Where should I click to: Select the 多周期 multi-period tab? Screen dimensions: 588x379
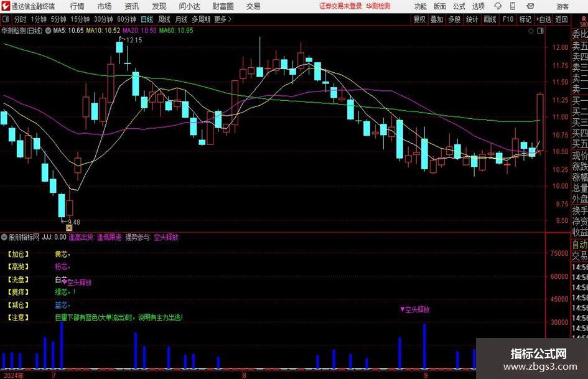[200, 19]
